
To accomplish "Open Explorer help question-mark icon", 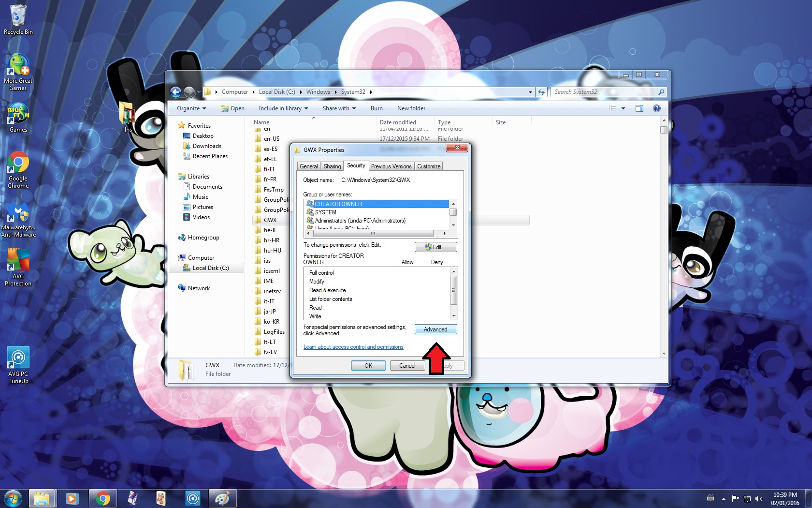I will click(x=656, y=108).
